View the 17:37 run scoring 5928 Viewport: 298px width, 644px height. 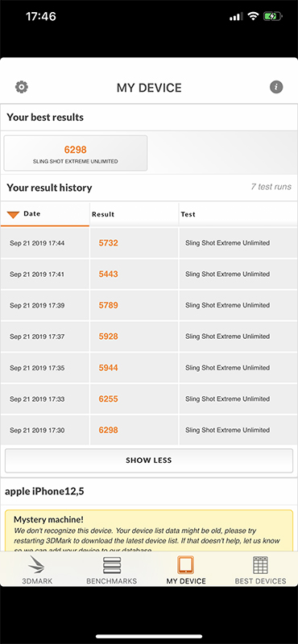coord(149,336)
